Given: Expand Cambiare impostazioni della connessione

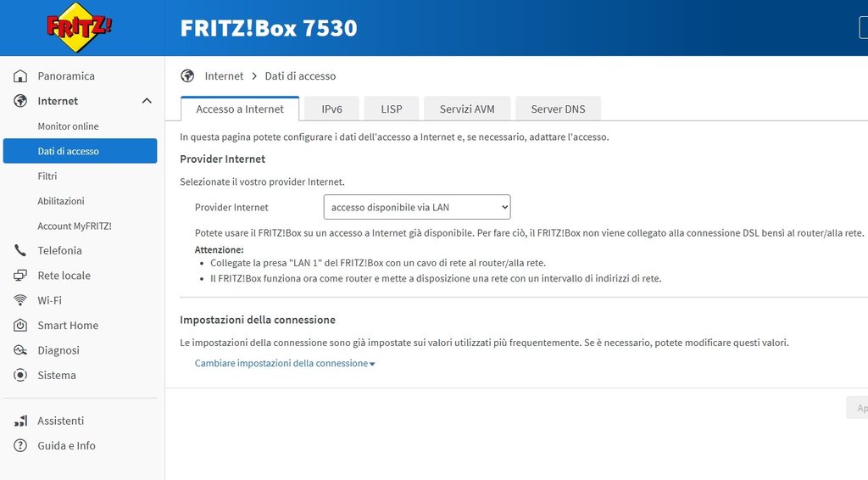Looking at the screenshot, I should pyautogui.click(x=285, y=363).
